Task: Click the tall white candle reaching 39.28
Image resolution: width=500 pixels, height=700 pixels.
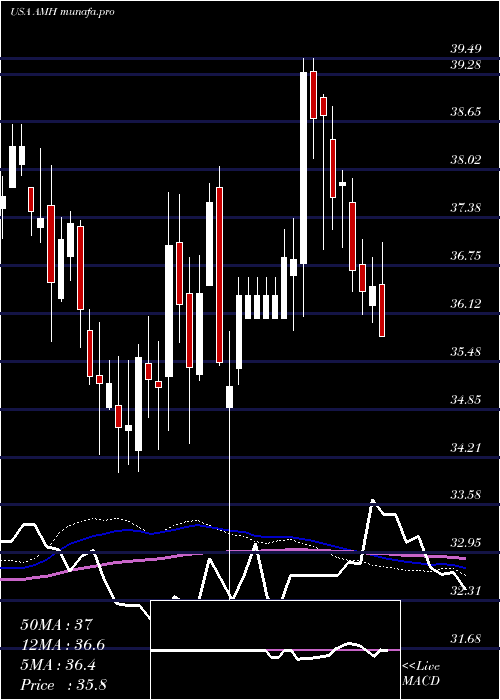Action: point(304,168)
